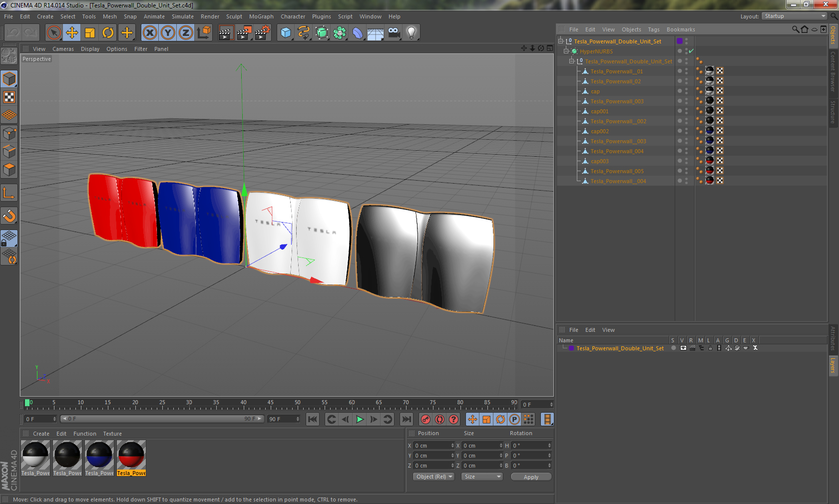Go to start of animation
Viewport: 839px width, 504px height.
click(313, 420)
